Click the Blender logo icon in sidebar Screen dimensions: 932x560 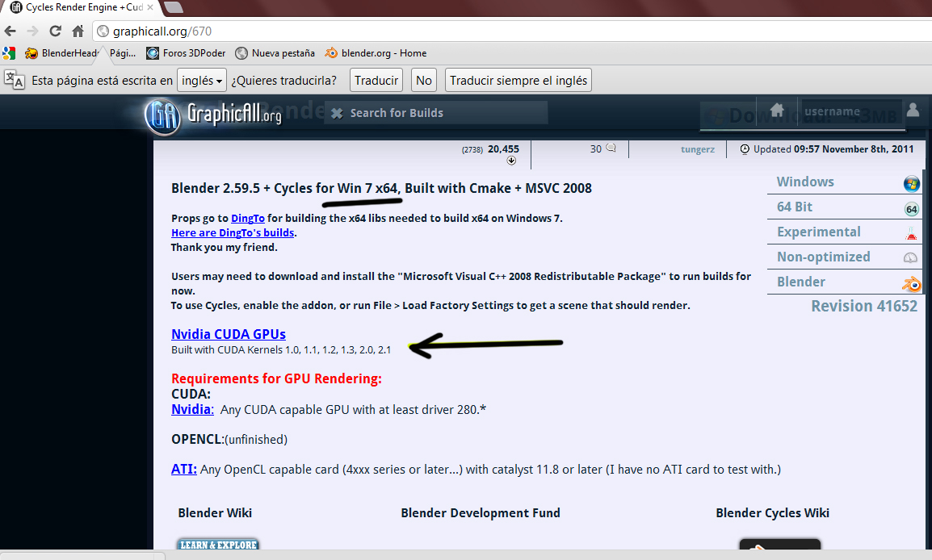(911, 284)
